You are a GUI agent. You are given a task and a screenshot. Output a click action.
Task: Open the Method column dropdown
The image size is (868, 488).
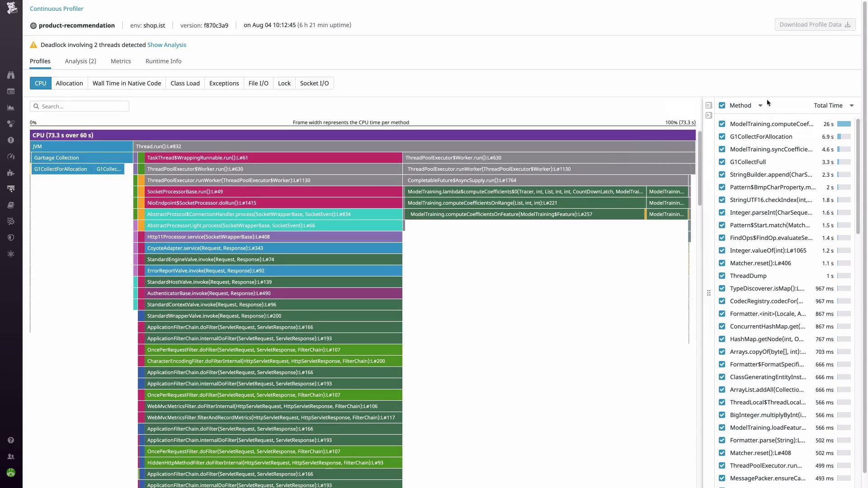761,105
